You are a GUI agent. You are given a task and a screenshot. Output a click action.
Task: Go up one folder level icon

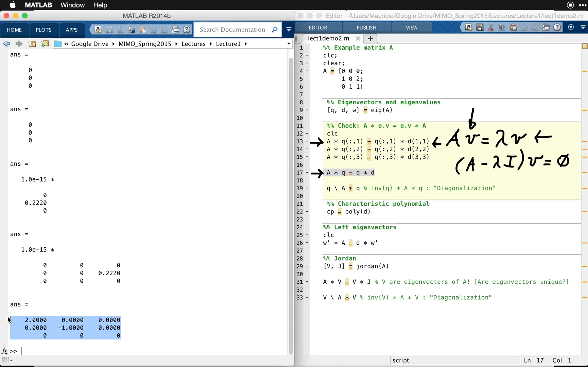[32, 43]
